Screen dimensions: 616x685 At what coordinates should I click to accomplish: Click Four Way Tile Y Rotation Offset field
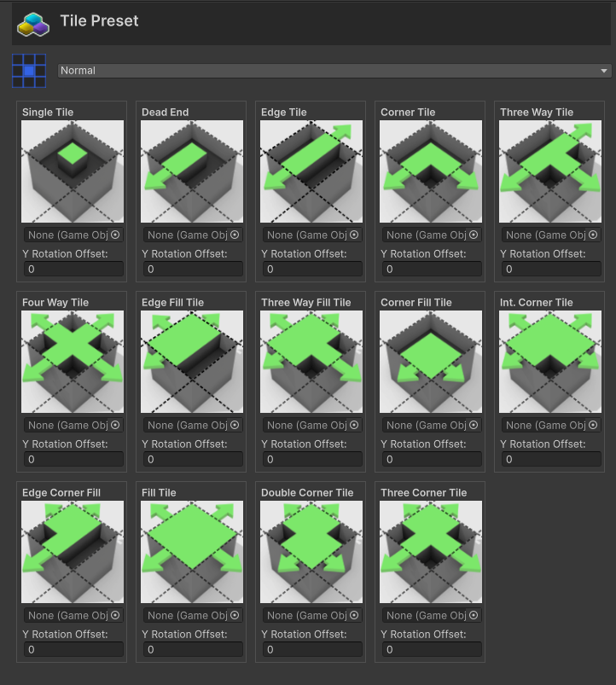73,459
